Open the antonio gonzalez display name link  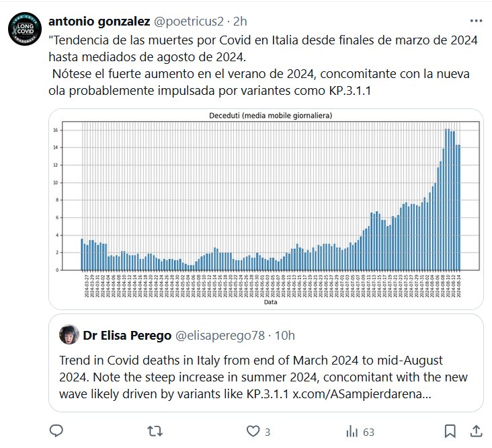coord(99,22)
